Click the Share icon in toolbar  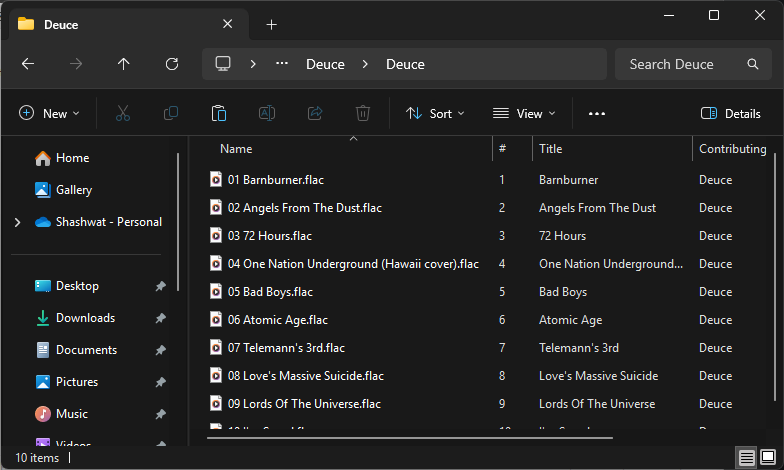[315, 114]
